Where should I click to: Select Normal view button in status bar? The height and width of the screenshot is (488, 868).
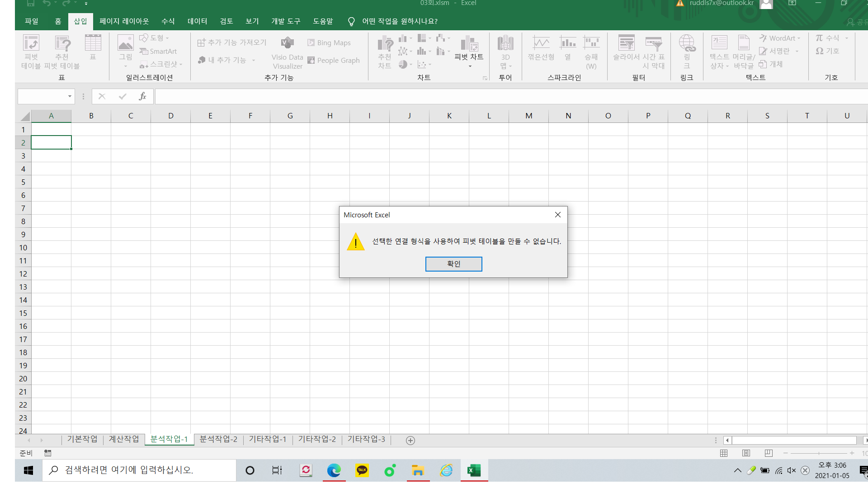[724, 453]
